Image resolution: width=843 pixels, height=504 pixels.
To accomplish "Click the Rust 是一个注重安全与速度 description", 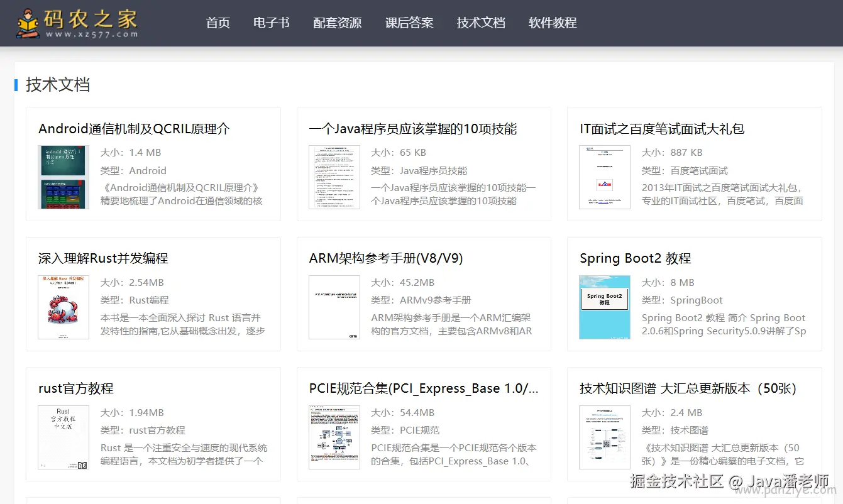I will (x=184, y=454).
